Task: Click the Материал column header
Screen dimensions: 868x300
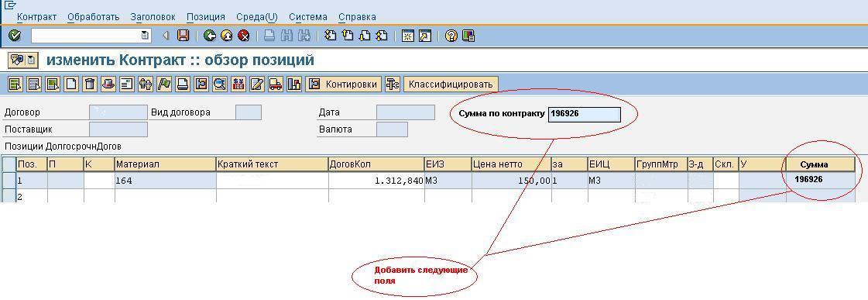Action: pos(165,164)
